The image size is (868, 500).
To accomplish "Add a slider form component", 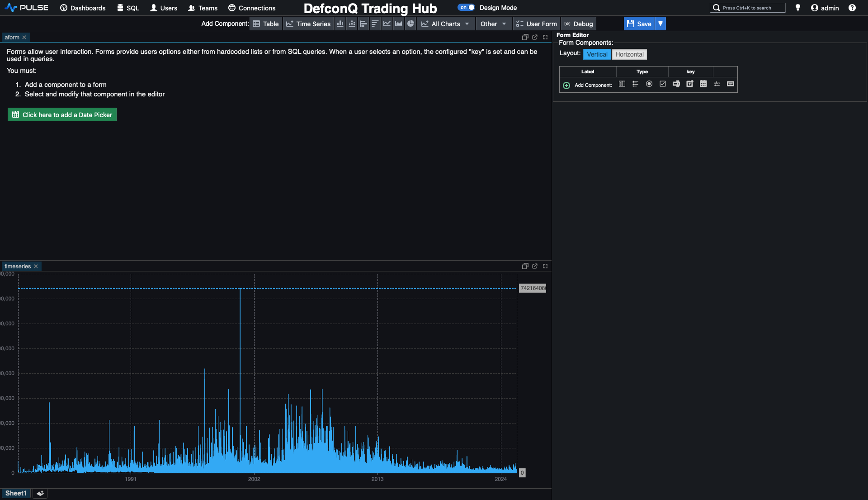I will click(717, 84).
